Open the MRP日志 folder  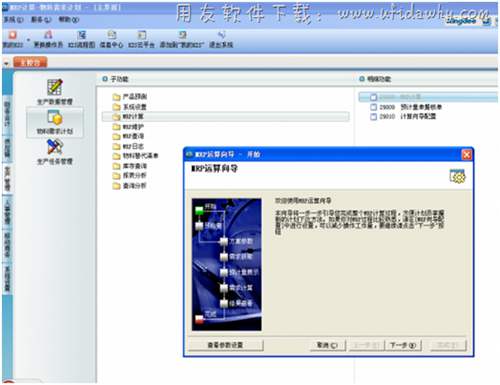click(128, 146)
